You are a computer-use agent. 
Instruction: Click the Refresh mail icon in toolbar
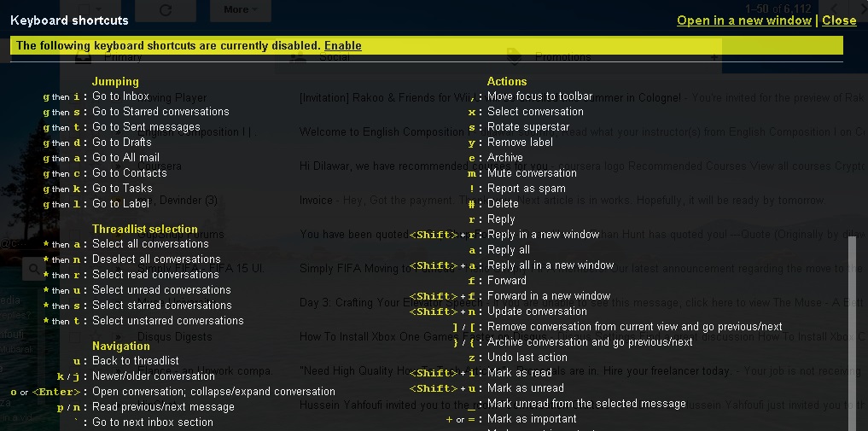[x=166, y=9]
